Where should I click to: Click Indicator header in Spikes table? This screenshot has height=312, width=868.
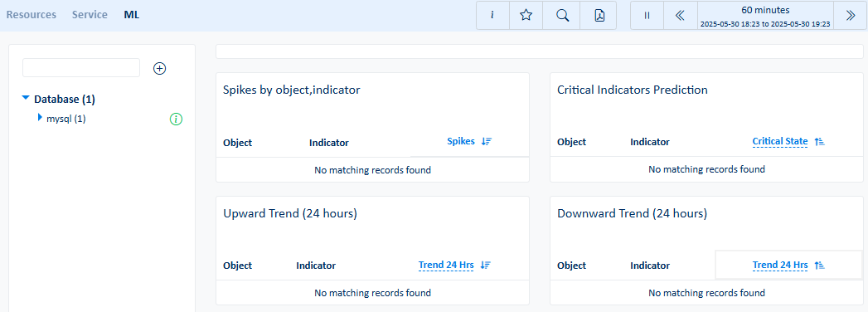point(329,143)
